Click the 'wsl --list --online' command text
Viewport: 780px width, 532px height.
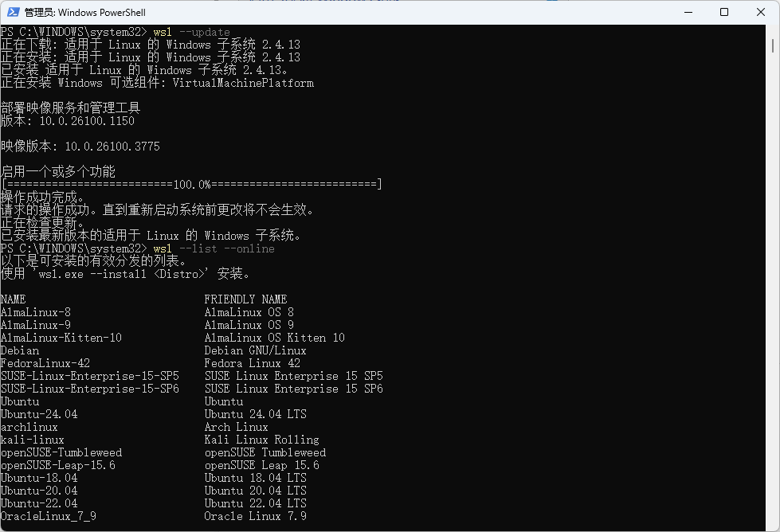point(214,248)
